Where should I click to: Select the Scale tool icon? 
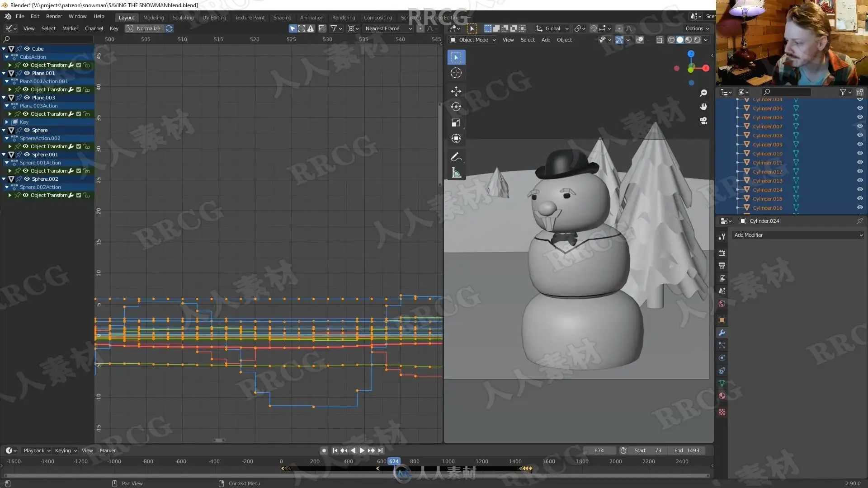456,122
